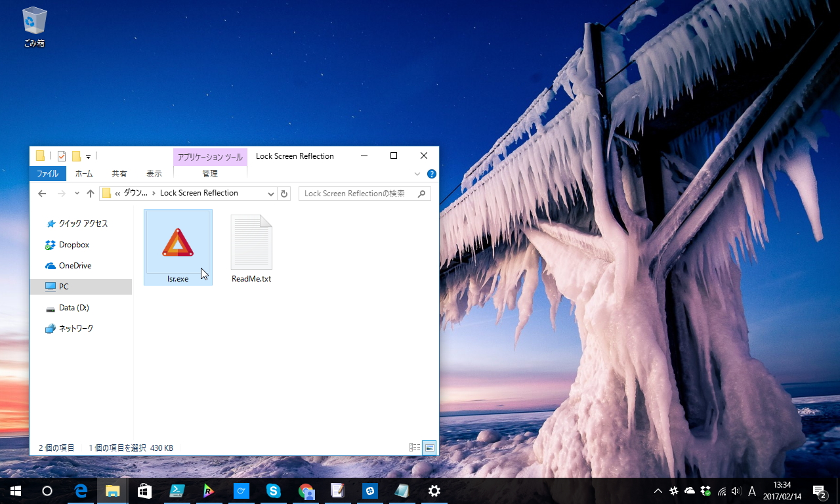Viewport: 840px width, 504px height.
Task: Switch to large icons view layout icon
Action: [x=430, y=448]
